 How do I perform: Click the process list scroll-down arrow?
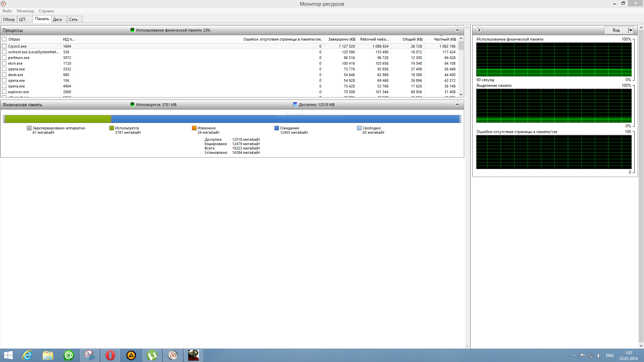coord(461,95)
